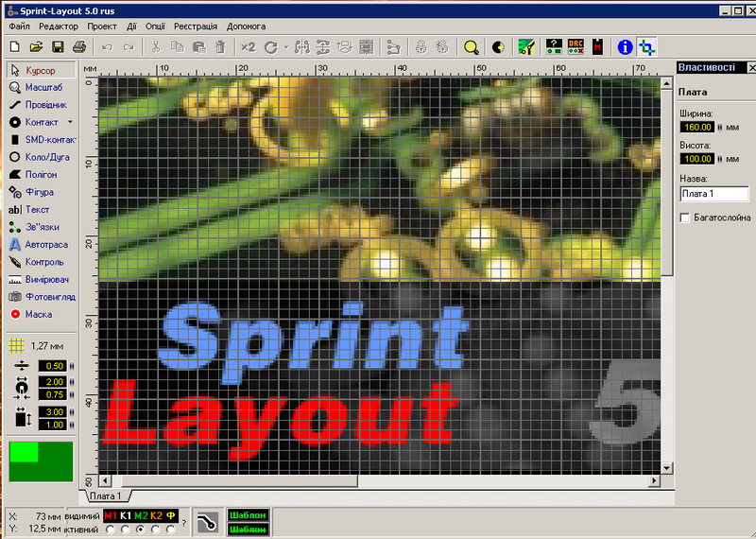Open the Редактор menu

click(x=59, y=26)
